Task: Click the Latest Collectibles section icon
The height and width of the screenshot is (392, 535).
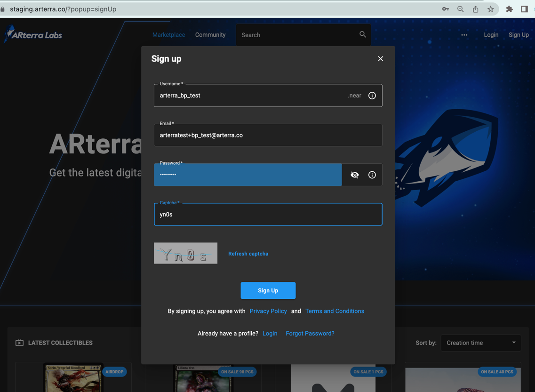Action: (19, 343)
